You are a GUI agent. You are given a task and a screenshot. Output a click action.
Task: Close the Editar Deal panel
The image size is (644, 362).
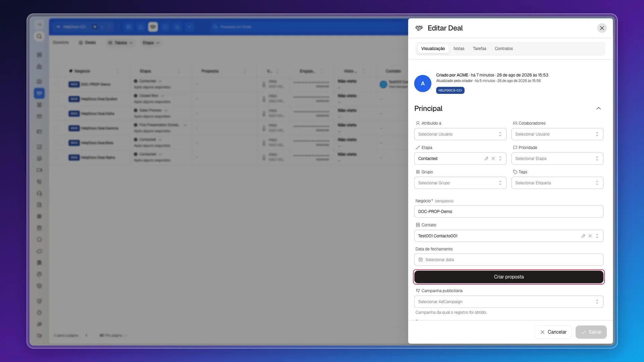click(602, 28)
